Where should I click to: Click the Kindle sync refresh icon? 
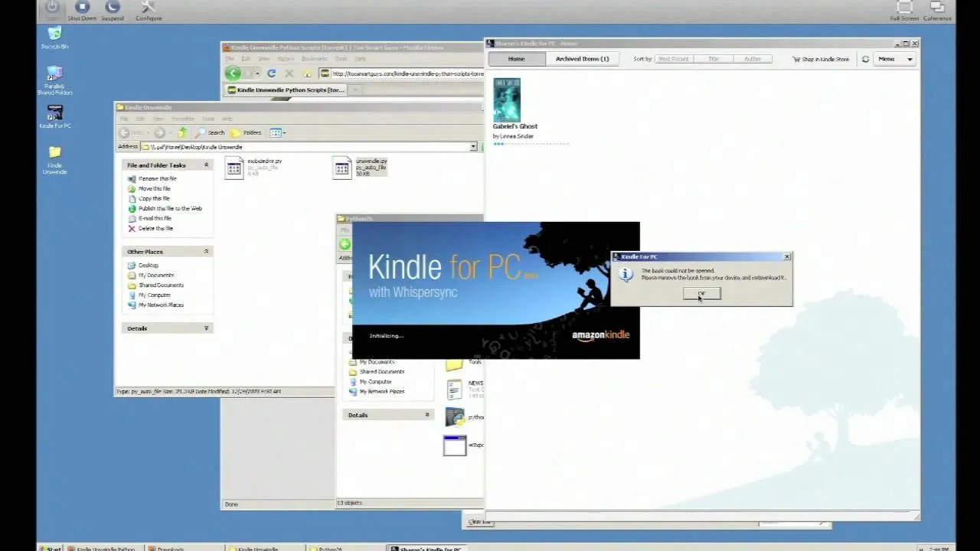pos(865,59)
